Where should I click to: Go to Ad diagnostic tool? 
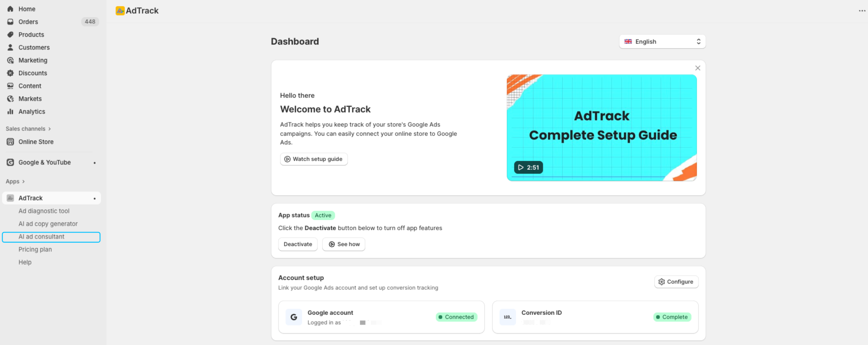(x=44, y=211)
